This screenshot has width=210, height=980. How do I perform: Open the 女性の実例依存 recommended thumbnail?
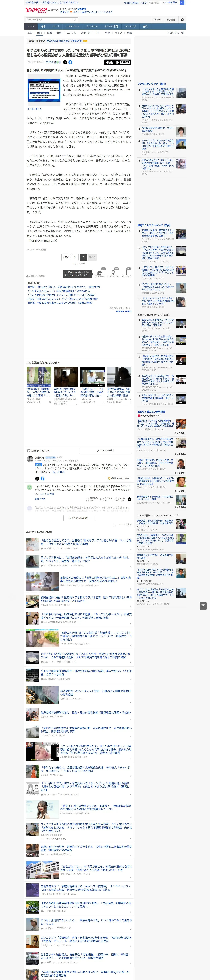(x=119, y=377)
